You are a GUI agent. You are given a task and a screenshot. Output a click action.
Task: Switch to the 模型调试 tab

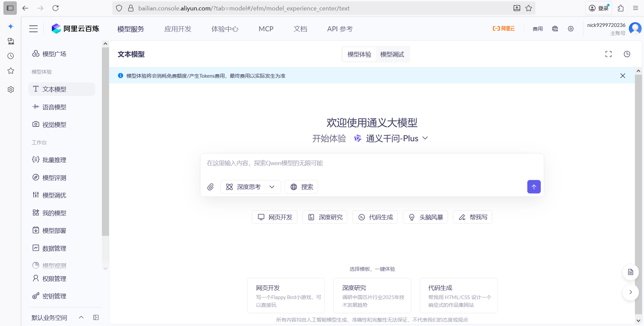point(392,55)
